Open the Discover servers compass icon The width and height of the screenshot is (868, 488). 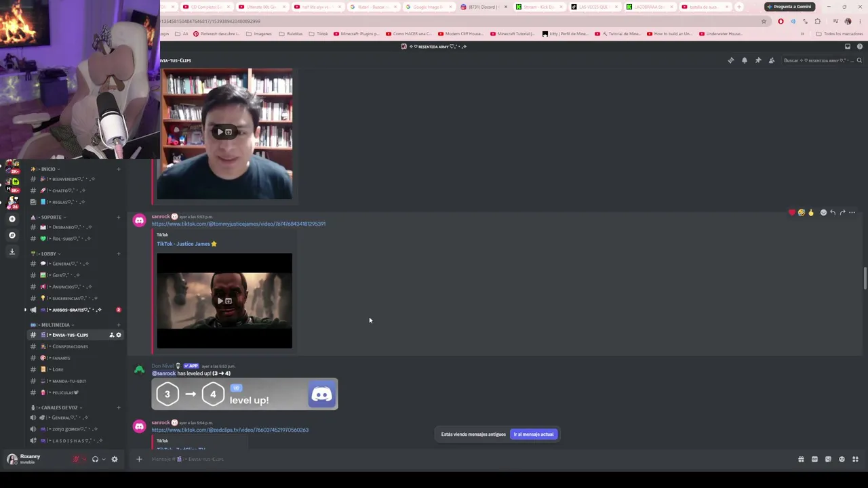click(12, 235)
